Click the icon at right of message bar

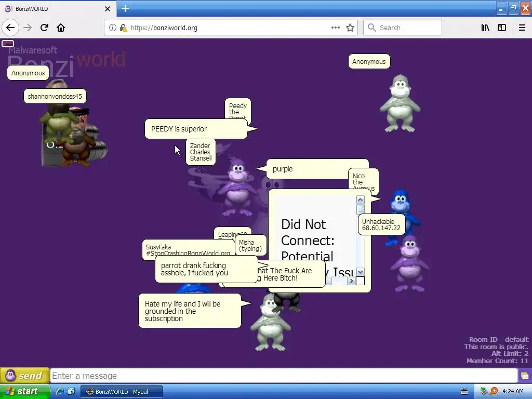[525, 376]
